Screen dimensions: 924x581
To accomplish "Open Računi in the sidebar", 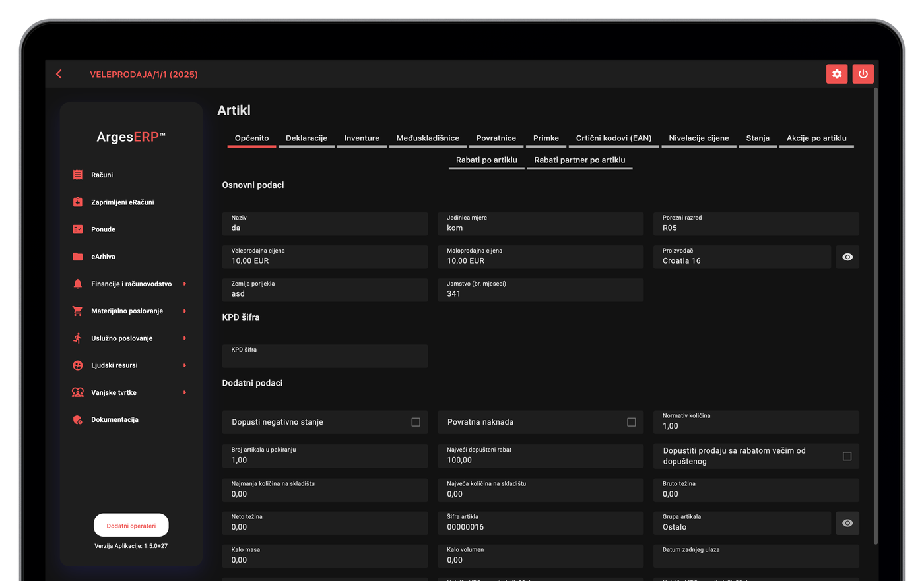I will point(102,175).
